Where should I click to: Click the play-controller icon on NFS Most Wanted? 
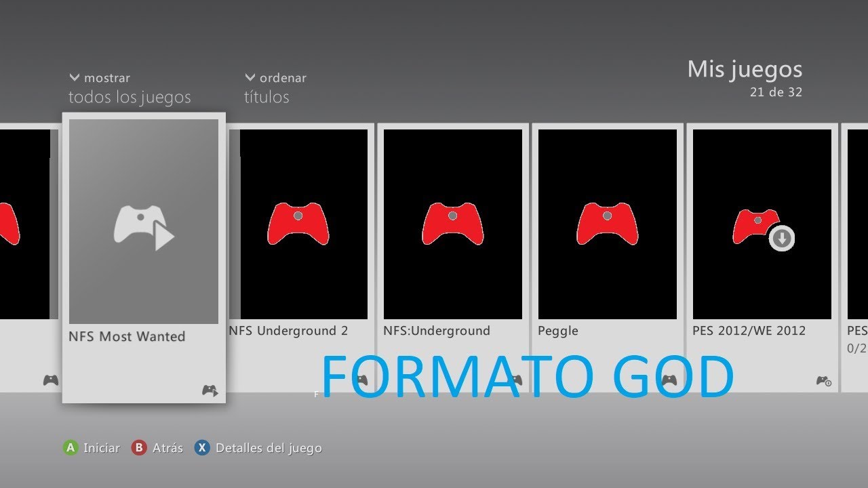144,227
